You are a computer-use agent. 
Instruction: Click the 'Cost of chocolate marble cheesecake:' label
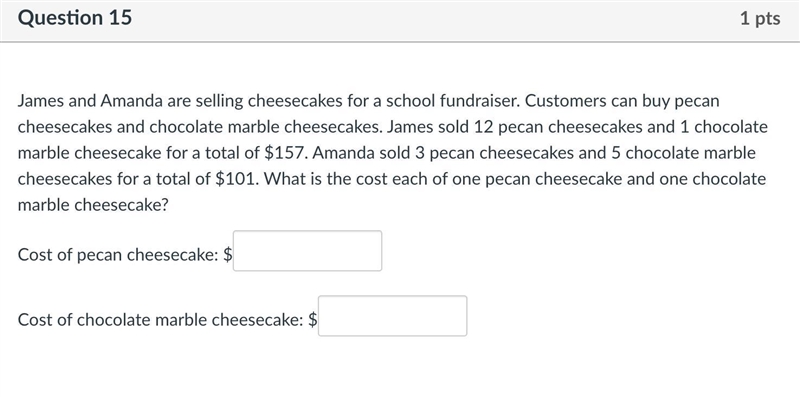tap(161, 319)
